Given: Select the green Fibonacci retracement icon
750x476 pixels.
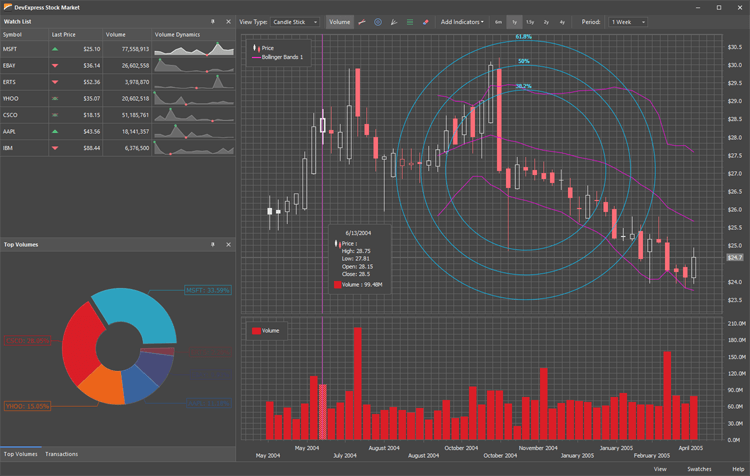Looking at the screenshot, I should (x=410, y=21).
